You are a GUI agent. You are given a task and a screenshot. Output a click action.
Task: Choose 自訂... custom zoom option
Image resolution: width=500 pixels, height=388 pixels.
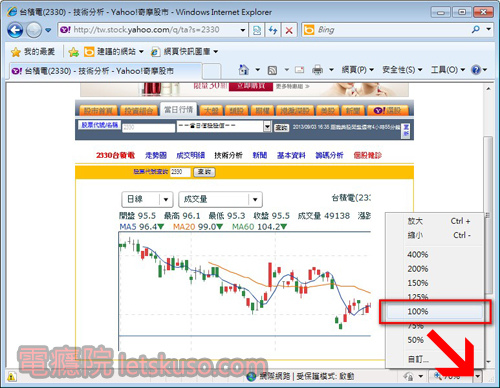[x=435, y=359]
